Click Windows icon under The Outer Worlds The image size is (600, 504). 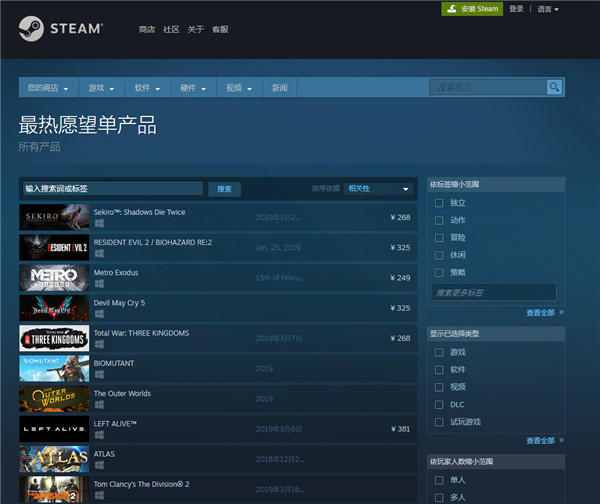tap(99, 405)
